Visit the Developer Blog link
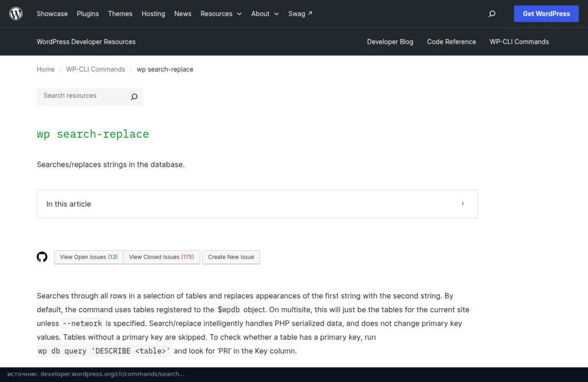Image resolution: width=588 pixels, height=382 pixels. pyautogui.click(x=390, y=42)
